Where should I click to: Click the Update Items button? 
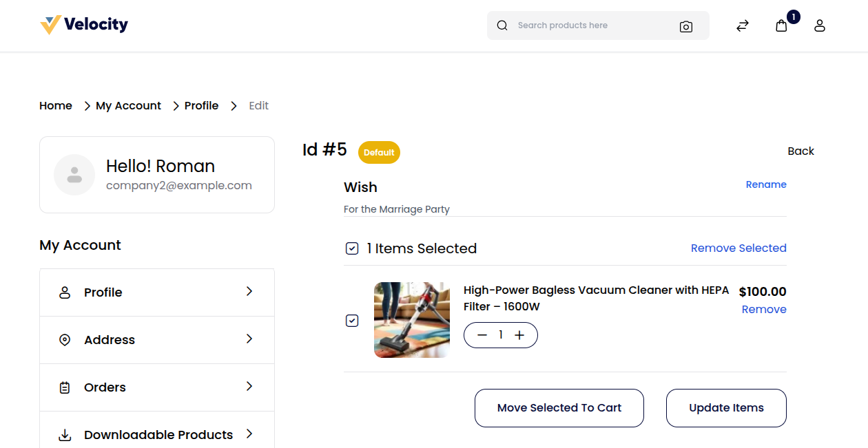point(726,408)
